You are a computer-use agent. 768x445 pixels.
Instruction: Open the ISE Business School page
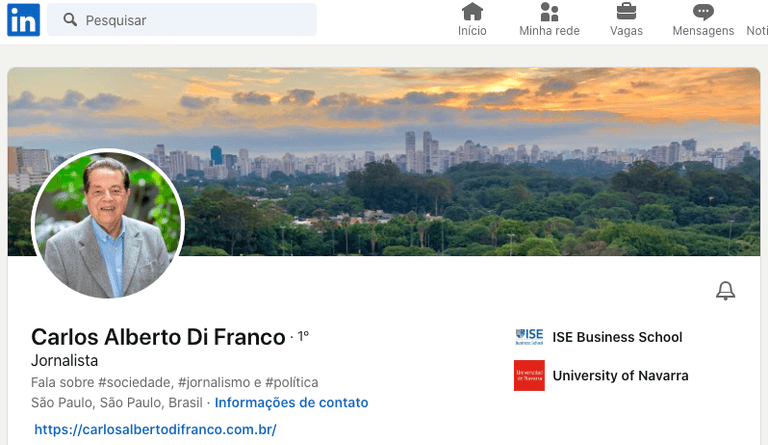617,337
